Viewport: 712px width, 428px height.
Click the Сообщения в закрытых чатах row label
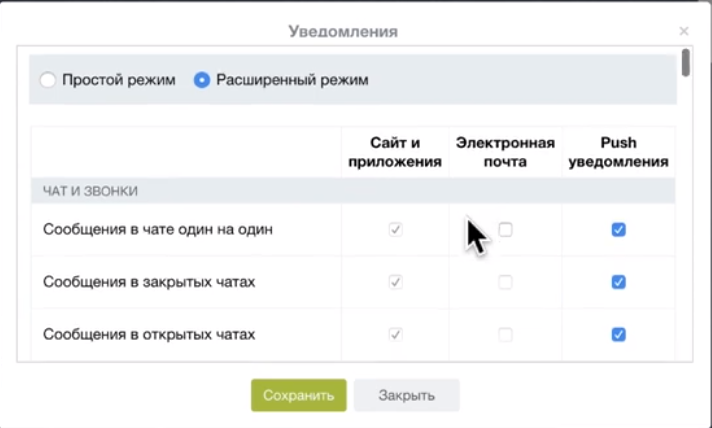[149, 282]
